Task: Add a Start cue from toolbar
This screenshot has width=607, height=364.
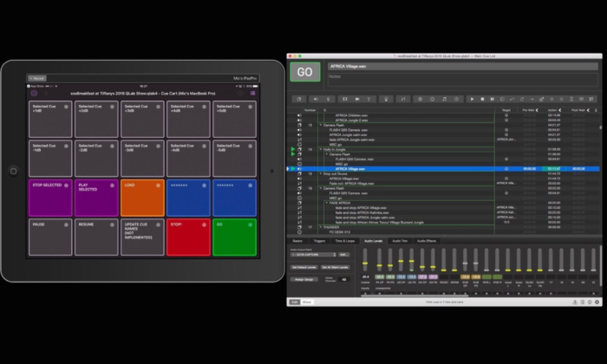Action: click(x=472, y=99)
